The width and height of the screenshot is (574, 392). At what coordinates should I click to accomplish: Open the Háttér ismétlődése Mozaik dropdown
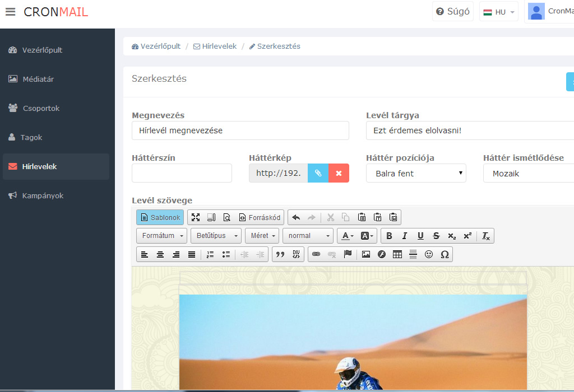[529, 174]
